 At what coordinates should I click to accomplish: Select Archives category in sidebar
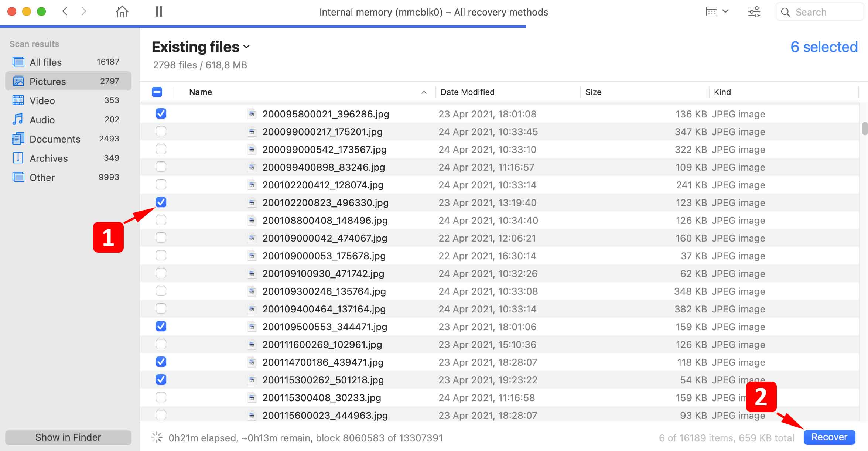pyautogui.click(x=68, y=158)
